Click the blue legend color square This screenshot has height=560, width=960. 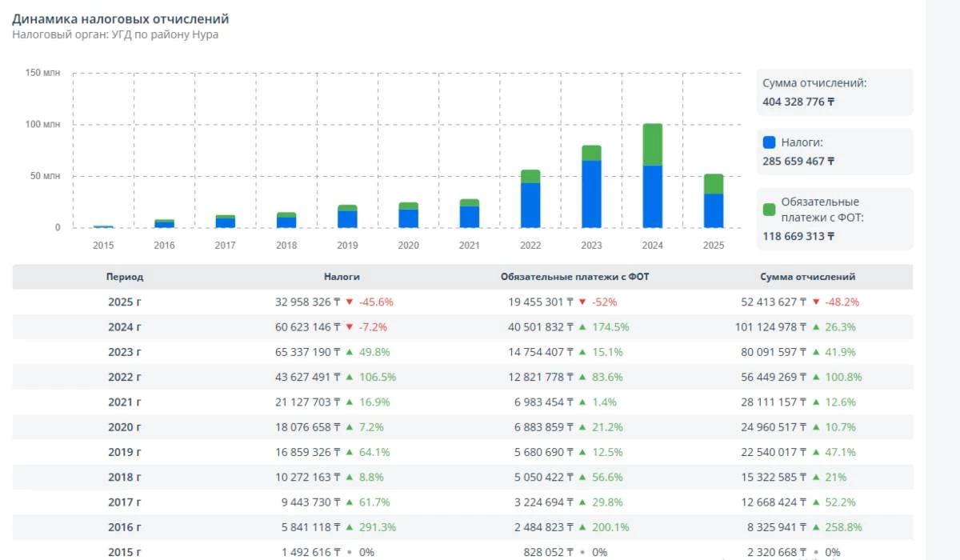[x=770, y=142]
